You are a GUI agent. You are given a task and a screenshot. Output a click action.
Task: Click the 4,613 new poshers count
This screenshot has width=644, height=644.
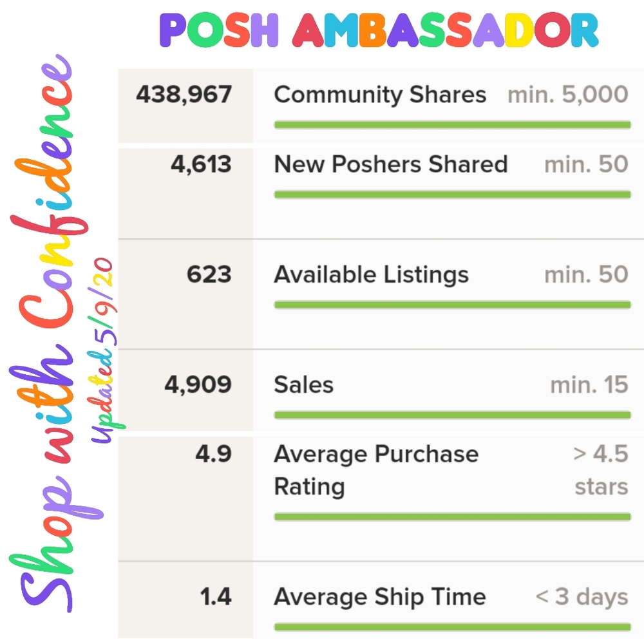pos(201,164)
